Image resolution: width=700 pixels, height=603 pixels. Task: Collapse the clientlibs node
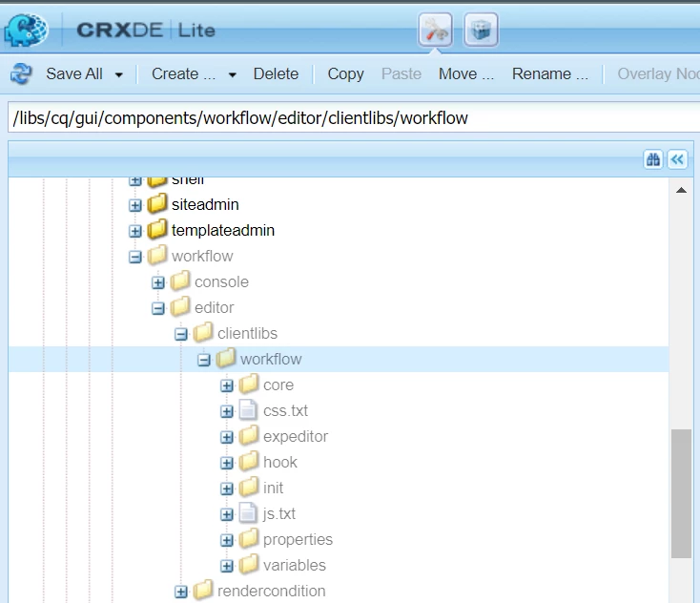click(181, 335)
